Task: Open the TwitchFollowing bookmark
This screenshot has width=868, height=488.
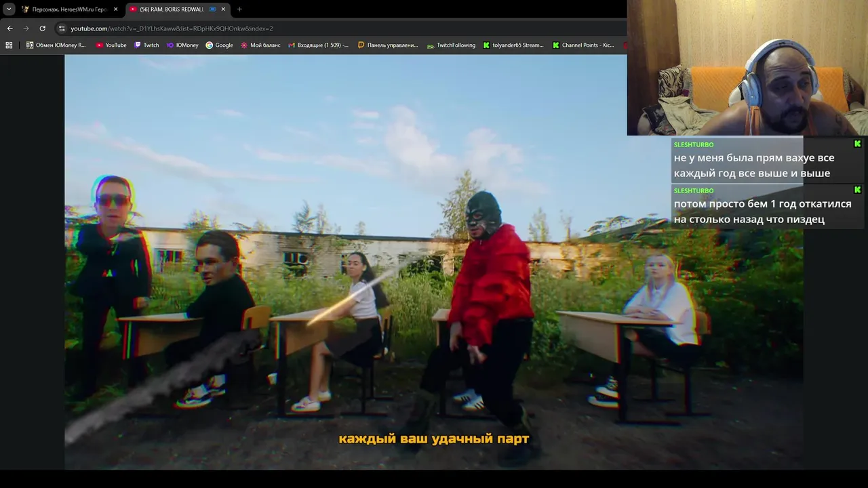Action: (451, 45)
